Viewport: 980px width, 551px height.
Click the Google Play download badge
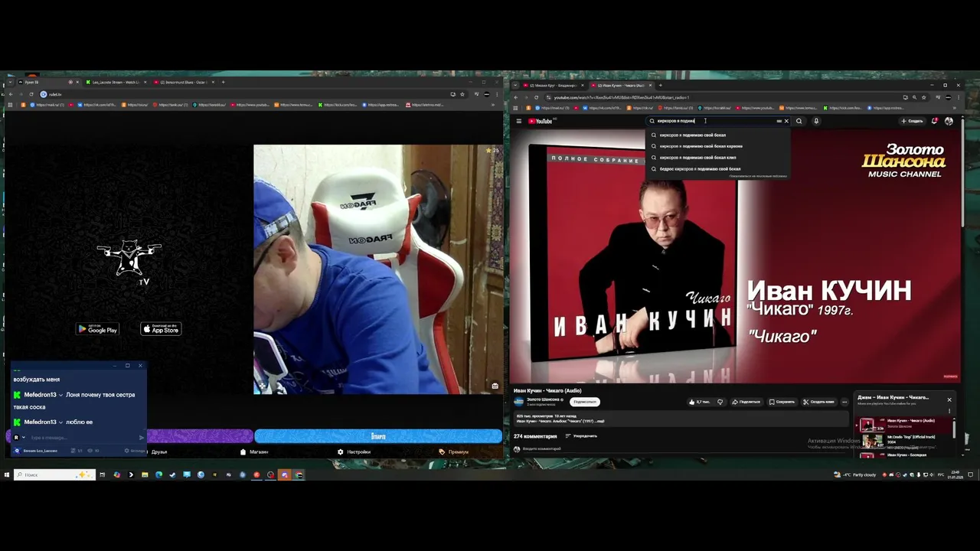coord(97,329)
